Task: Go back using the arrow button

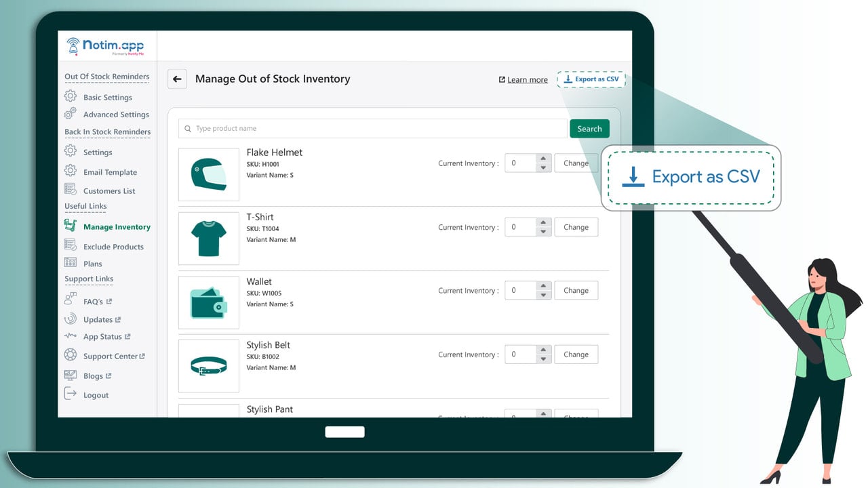Action: point(177,79)
